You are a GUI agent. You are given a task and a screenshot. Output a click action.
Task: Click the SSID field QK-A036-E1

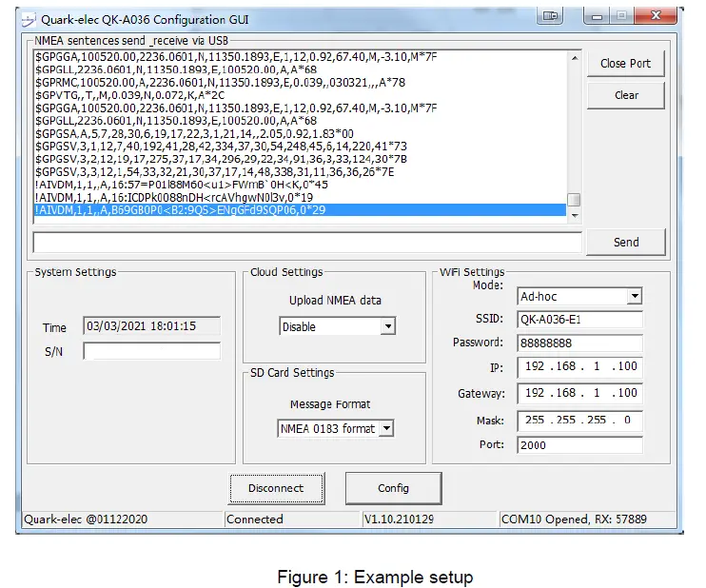point(579,320)
